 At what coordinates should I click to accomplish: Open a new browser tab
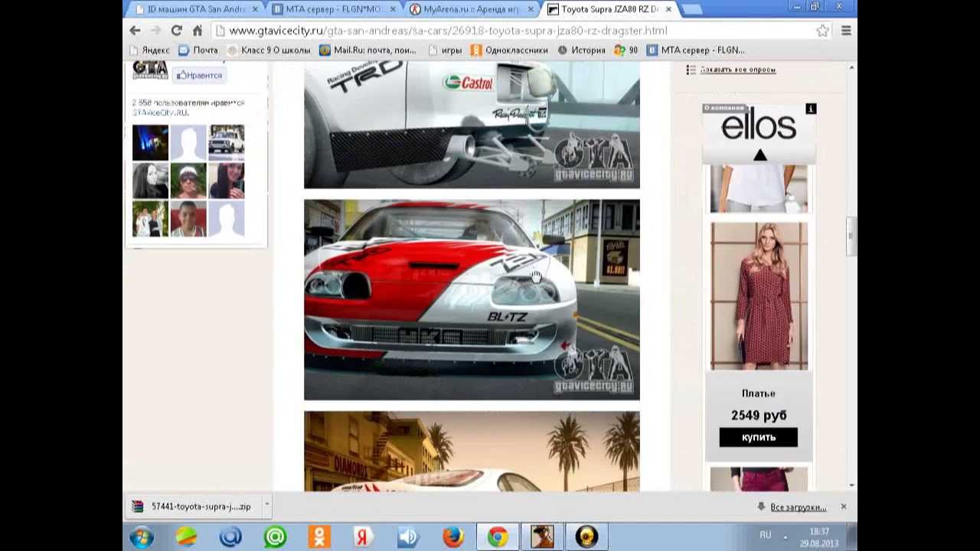[x=691, y=9]
